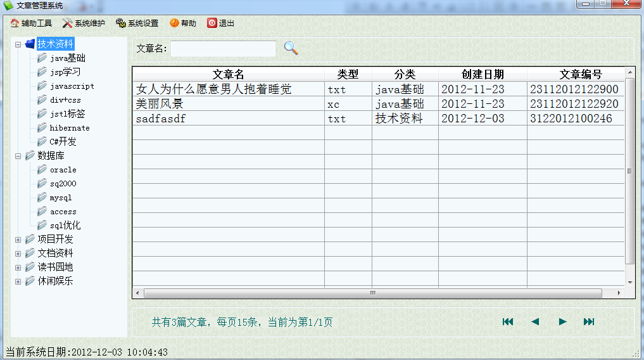Expand the 休闲娱乐 tree node
Viewport: 644px width, 360px height.
click(18, 281)
